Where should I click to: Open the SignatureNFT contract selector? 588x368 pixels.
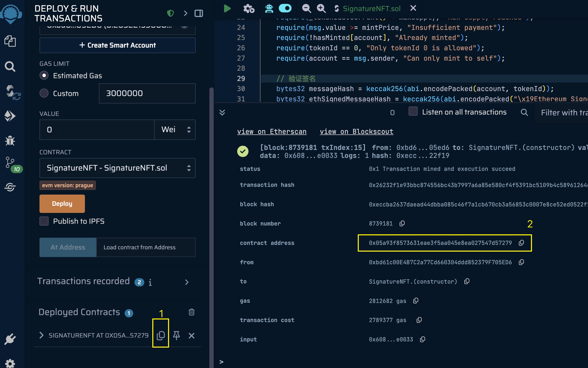117,168
